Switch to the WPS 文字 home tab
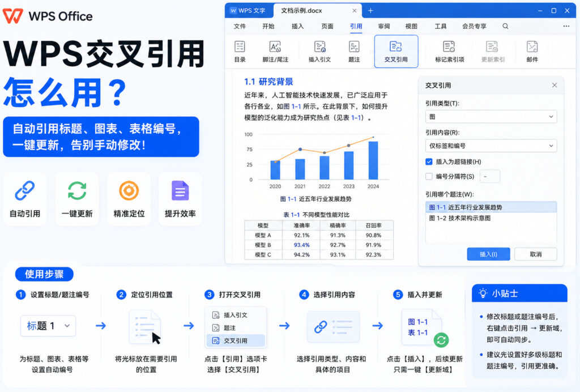 [249, 11]
